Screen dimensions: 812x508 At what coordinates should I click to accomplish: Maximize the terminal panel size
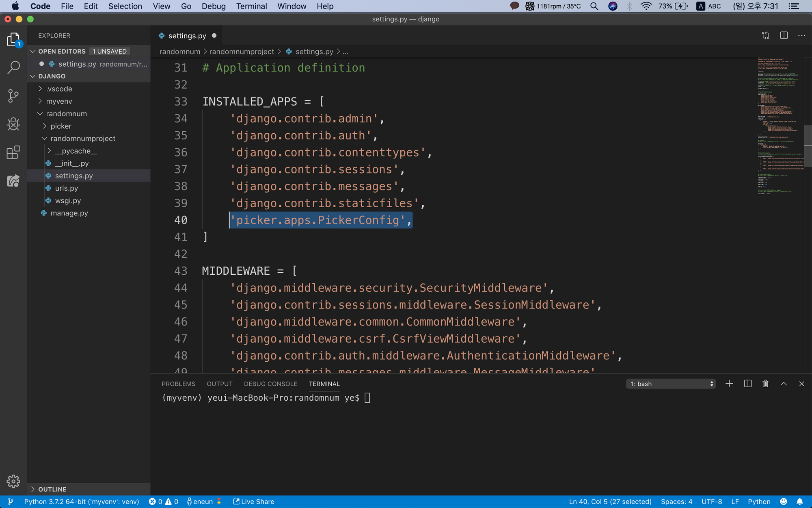784,384
